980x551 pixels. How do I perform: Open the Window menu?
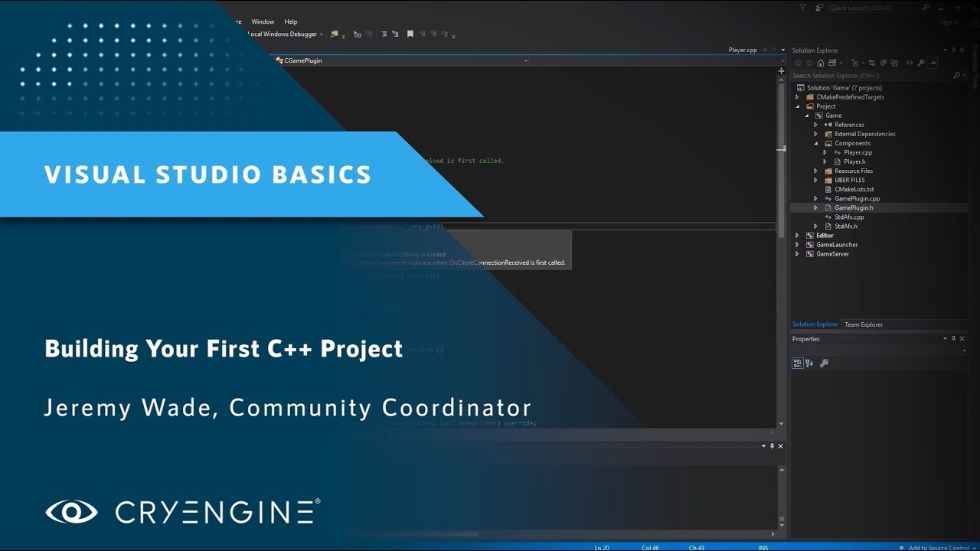coord(263,21)
